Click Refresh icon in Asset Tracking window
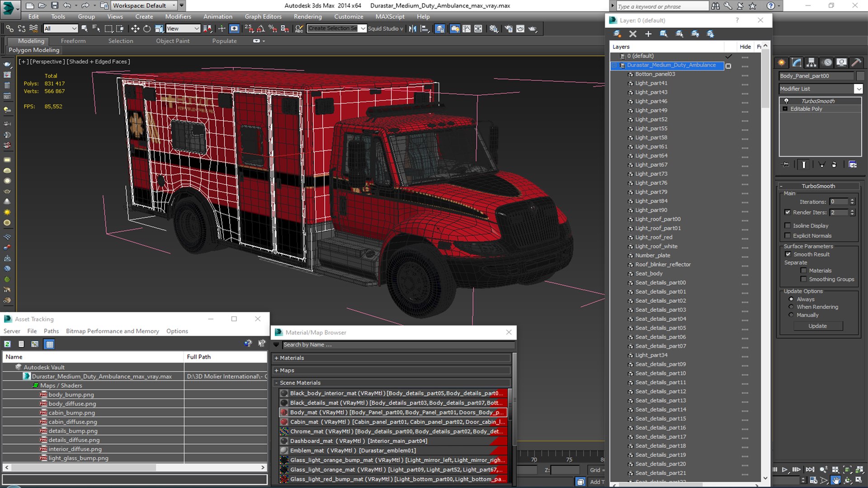868x488 pixels. pos(8,344)
